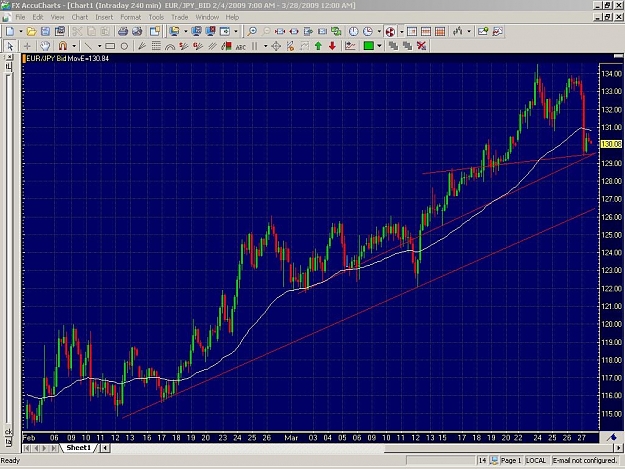The width and height of the screenshot is (625, 469).
Task: Open the Trade menu
Action: (x=180, y=17)
